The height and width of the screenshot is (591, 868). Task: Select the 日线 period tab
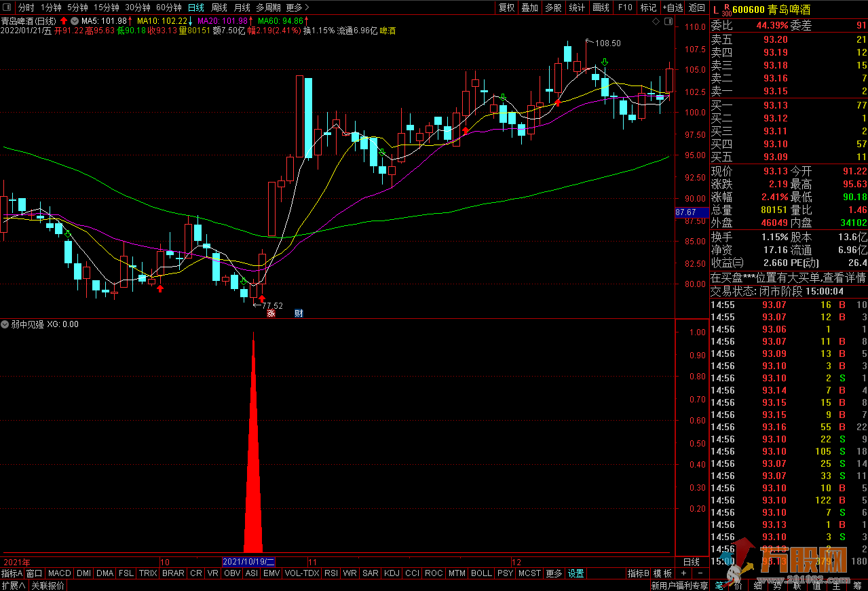point(195,7)
